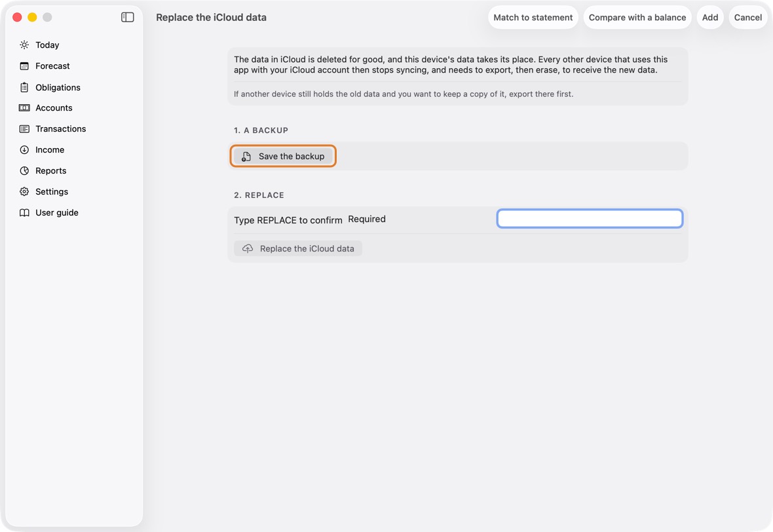Click the 'The data in iCloud is deleted' paragraph
Screen dimensions: 773x532
click(x=451, y=65)
